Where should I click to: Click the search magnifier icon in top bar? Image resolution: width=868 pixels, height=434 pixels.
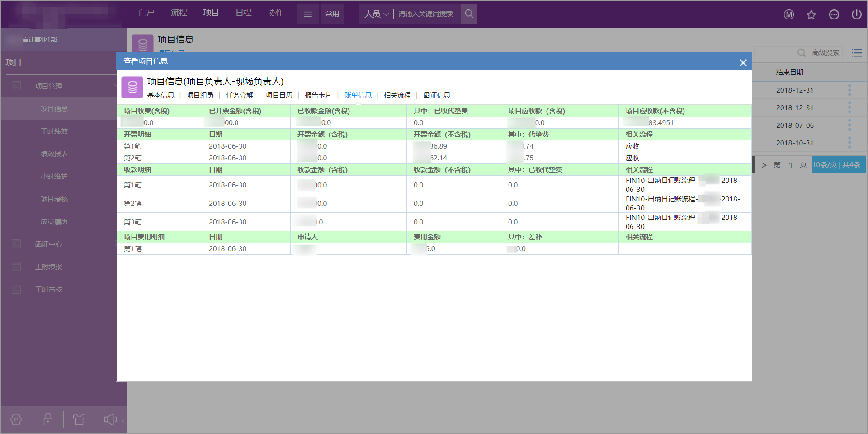pos(469,14)
